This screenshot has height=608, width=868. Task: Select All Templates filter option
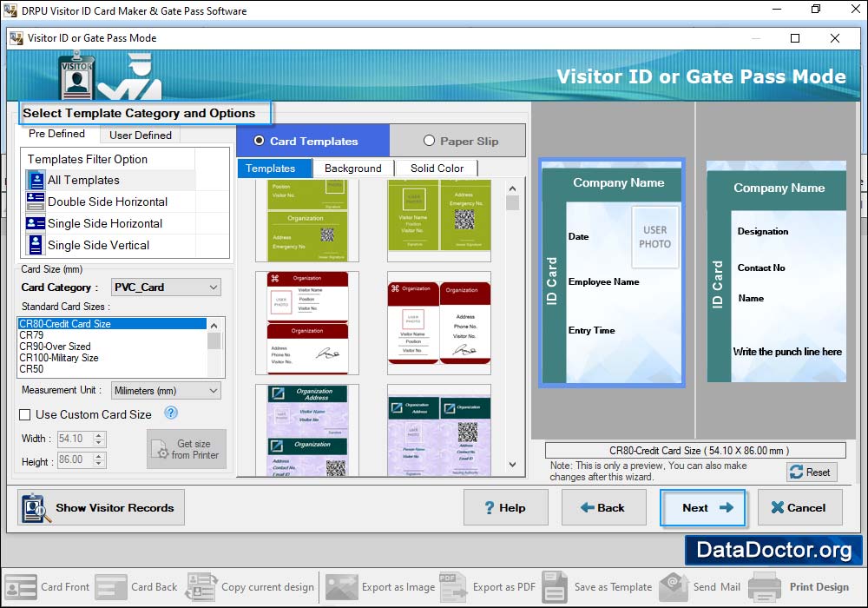111,181
